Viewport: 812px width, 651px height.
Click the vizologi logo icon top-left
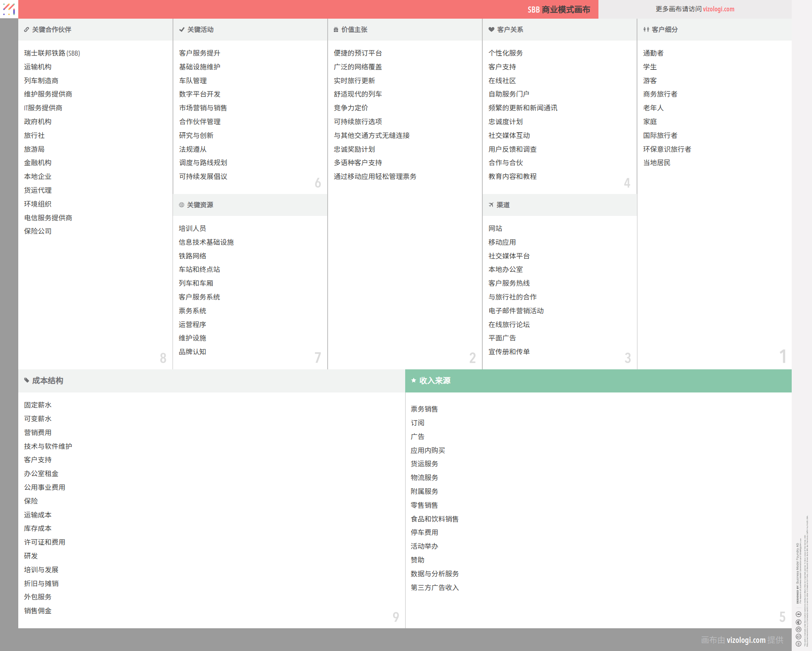coord(9,9)
